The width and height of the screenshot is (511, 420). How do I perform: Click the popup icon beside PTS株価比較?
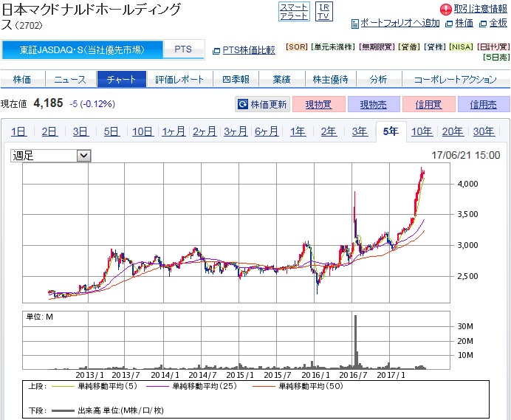pyautogui.click(x=216, y=51)
